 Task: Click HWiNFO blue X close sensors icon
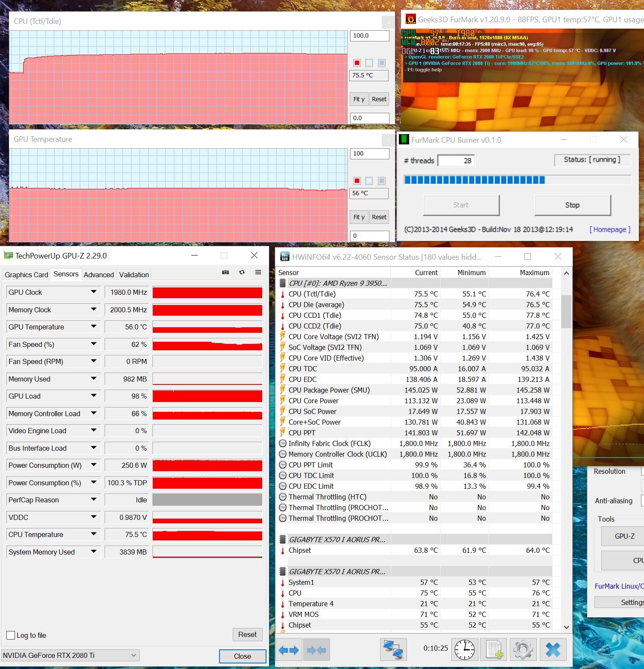tap(553, 650)
